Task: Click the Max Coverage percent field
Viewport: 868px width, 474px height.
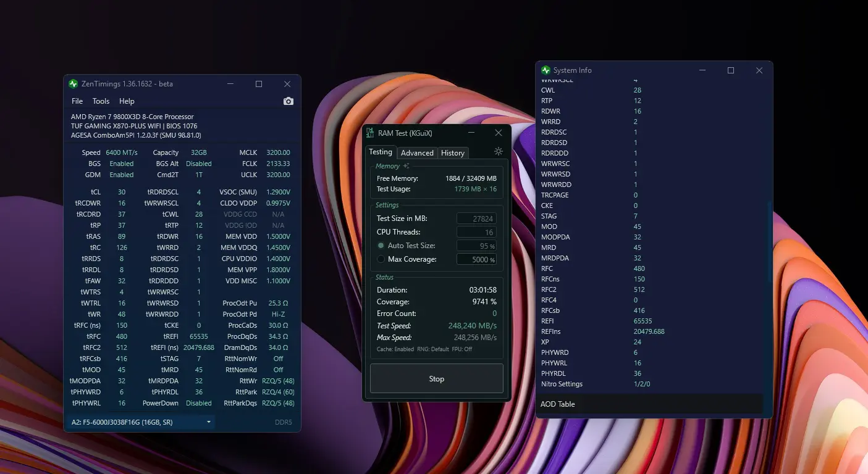Action: tap(476, 259)
